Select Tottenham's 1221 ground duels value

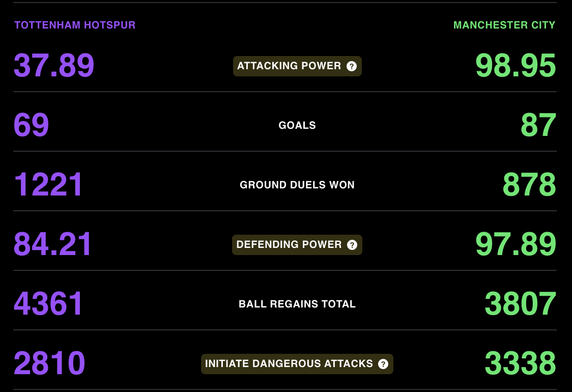click(x=48, y=185)
